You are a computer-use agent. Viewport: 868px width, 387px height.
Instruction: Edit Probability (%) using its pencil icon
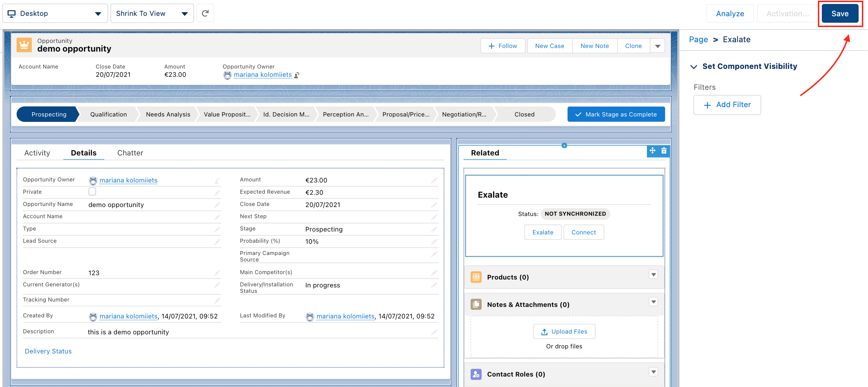coord(434,242)
